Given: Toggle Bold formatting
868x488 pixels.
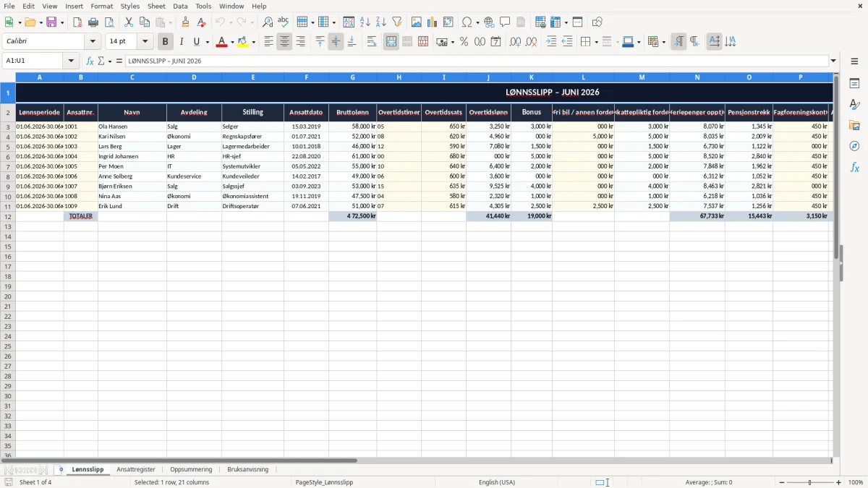Looking at the screenshot, I should (x=166, y=42).
